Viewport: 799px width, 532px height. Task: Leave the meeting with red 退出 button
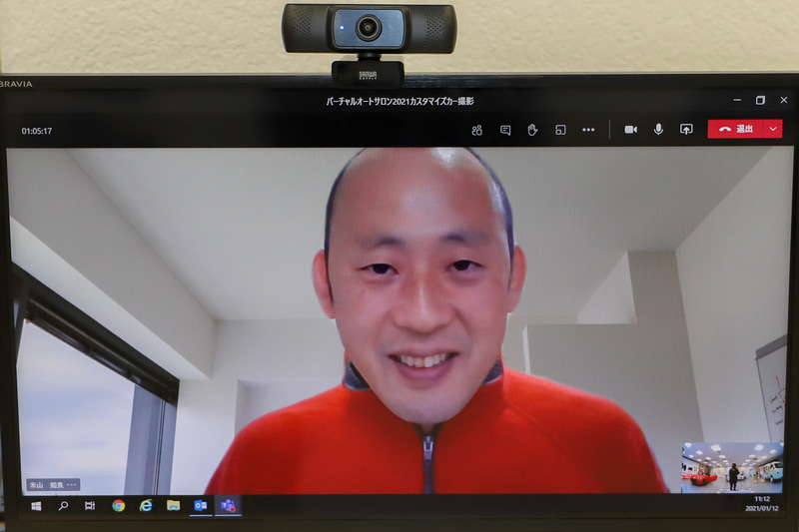point(736,129)
